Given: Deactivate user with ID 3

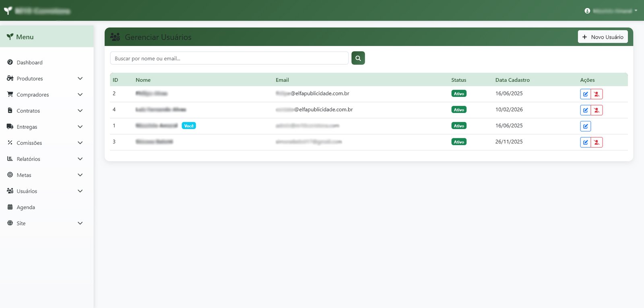Looking at the screenshot, I should click(597, 142).
